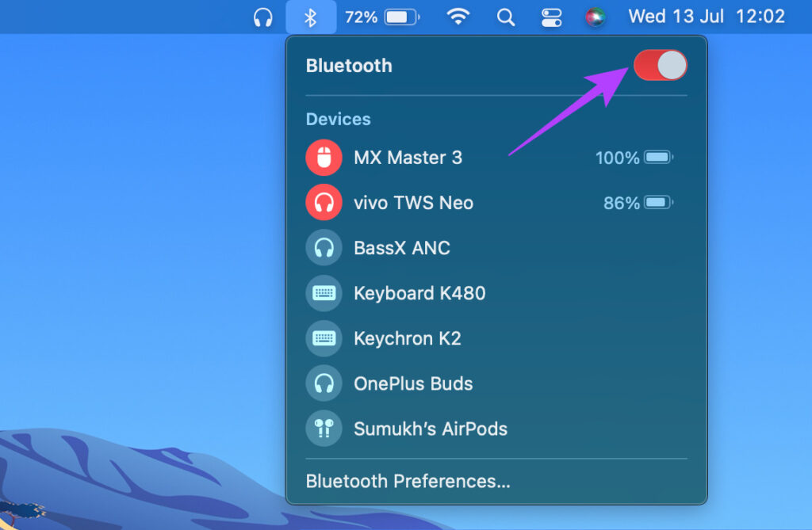
Task: Select the Bluetooth icon in the menu bar
Action: pos(311,16)
